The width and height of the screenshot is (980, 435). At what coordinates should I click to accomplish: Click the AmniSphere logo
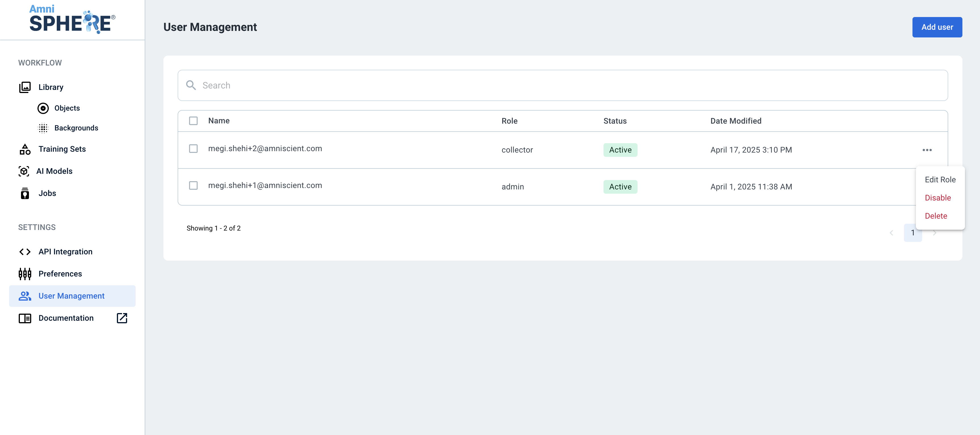pos(72,19)
